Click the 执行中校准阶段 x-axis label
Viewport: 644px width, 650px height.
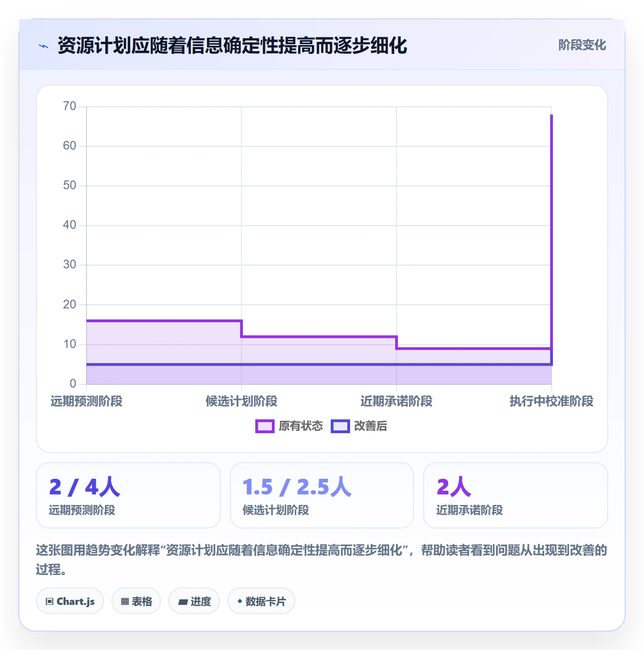pos(552,401)
